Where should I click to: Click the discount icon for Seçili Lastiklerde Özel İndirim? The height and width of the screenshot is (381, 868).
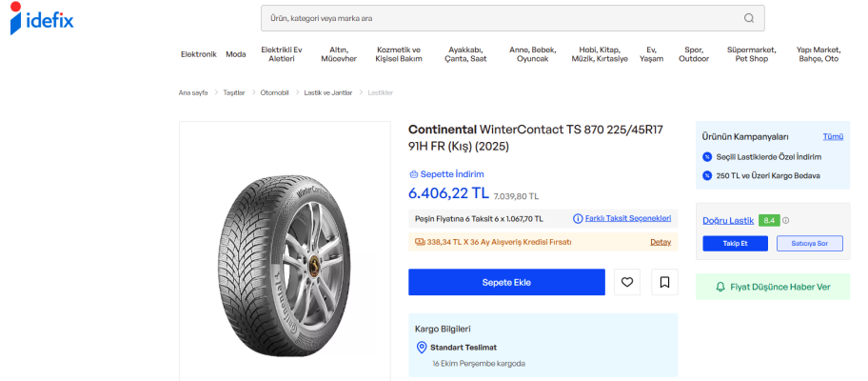(707, 156)
